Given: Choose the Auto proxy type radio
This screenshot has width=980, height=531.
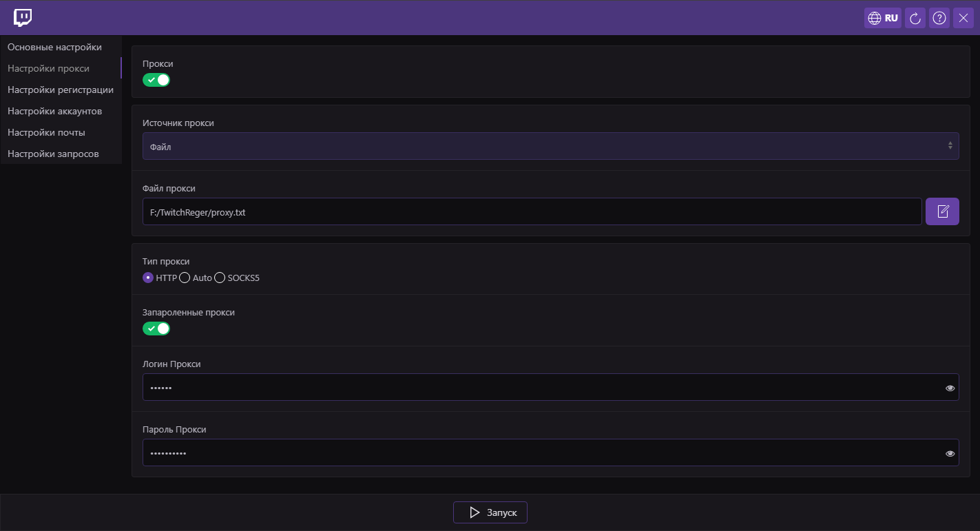Looking at the screenshot, I should (185, 278).
